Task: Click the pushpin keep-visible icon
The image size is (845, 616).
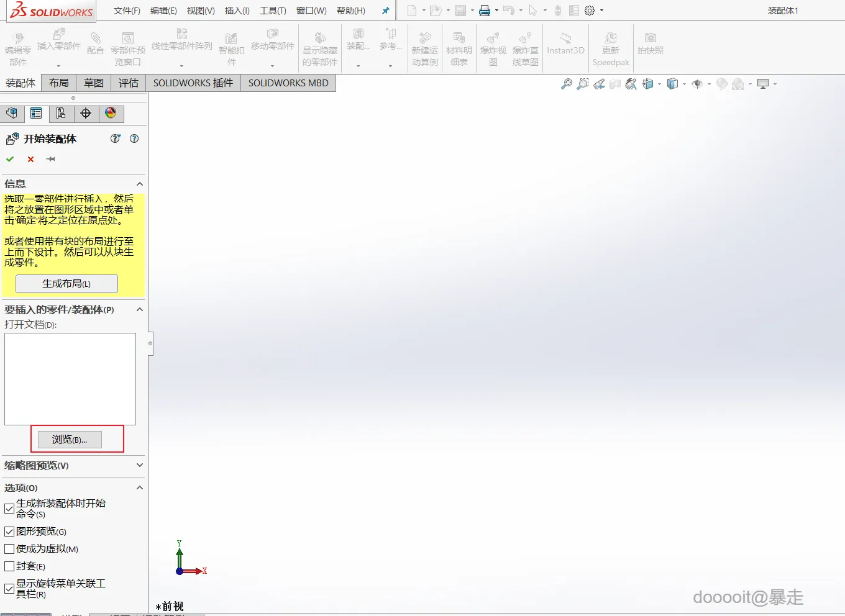Action: (x=51, y=159)
